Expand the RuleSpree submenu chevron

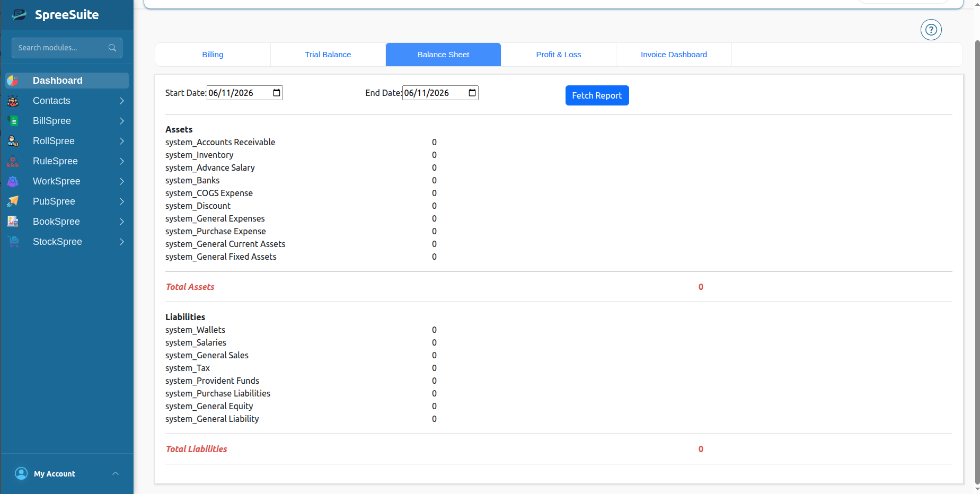point(122,161)
